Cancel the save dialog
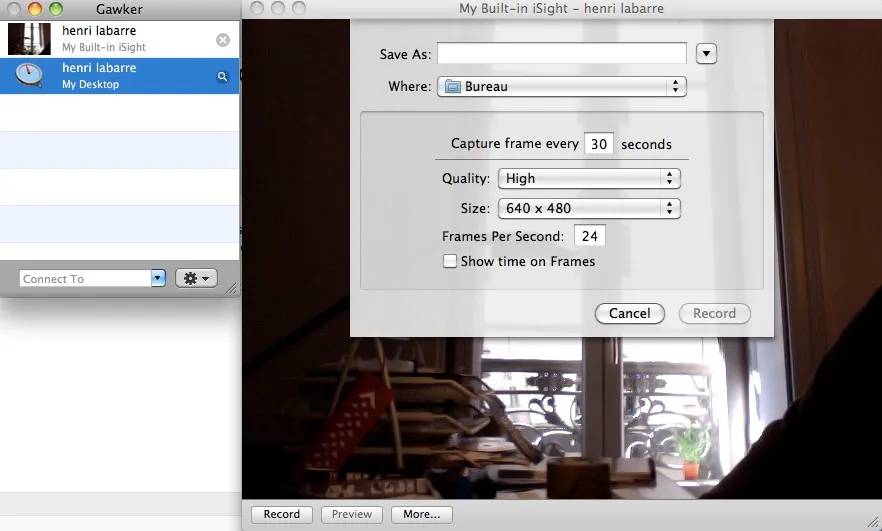The height and width of the screenshot is (531, 882). click(629, 313)
